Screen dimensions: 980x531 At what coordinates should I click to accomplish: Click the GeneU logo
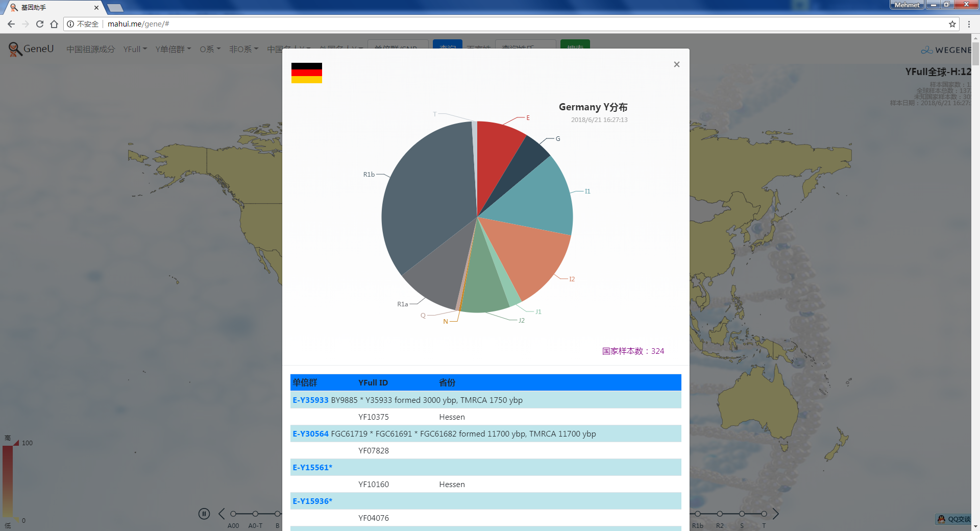31,49
